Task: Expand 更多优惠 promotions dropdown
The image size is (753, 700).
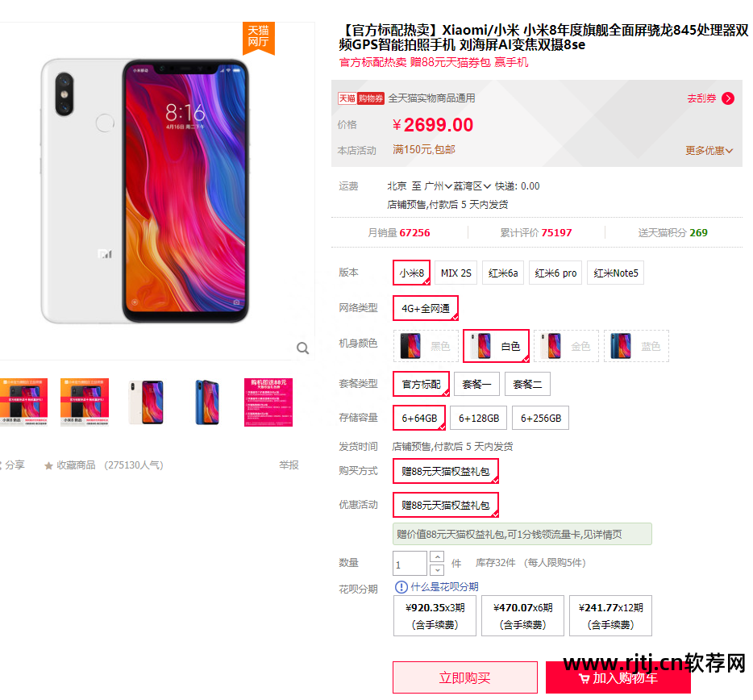Action: point(709,151)
